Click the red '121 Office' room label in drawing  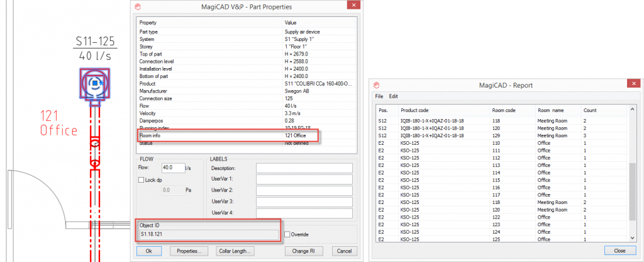58,123
